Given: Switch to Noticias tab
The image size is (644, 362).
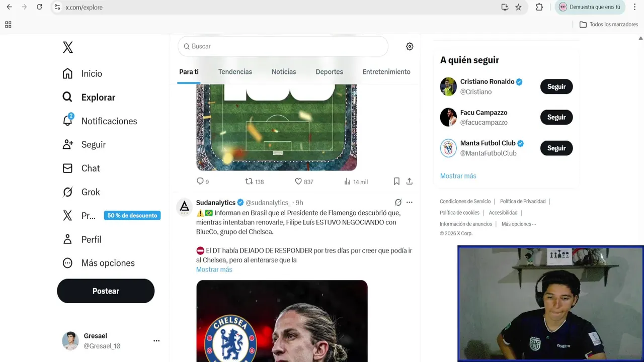Looking at the screenshot, I should [284, 72].
